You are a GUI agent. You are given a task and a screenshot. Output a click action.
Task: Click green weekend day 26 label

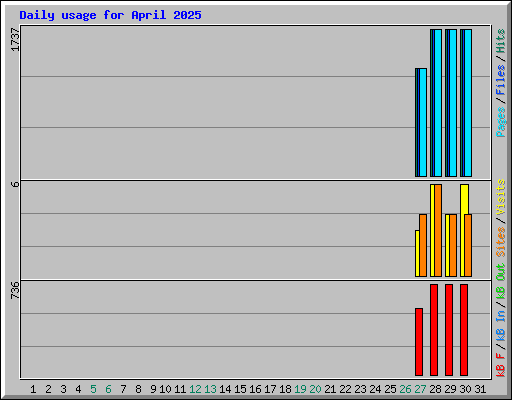(x=405, y=389)
